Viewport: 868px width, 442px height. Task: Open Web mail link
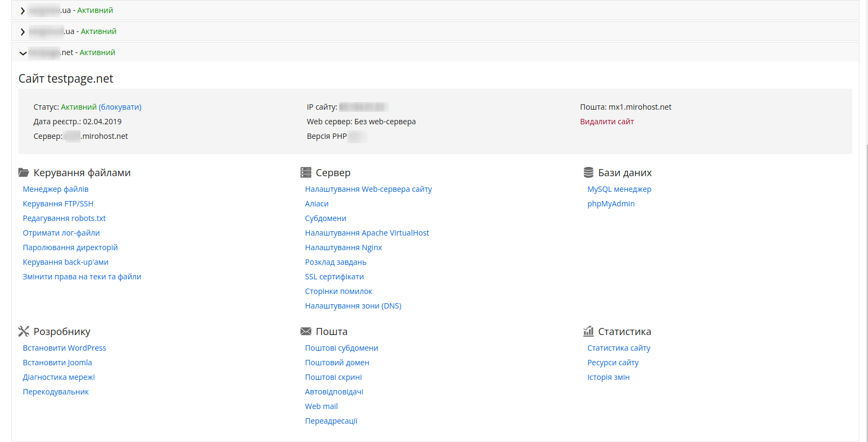coord(321,406)
